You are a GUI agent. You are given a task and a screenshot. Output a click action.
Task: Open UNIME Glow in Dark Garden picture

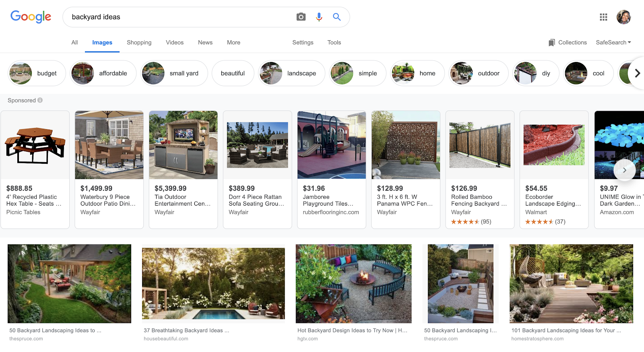(619, 145)
